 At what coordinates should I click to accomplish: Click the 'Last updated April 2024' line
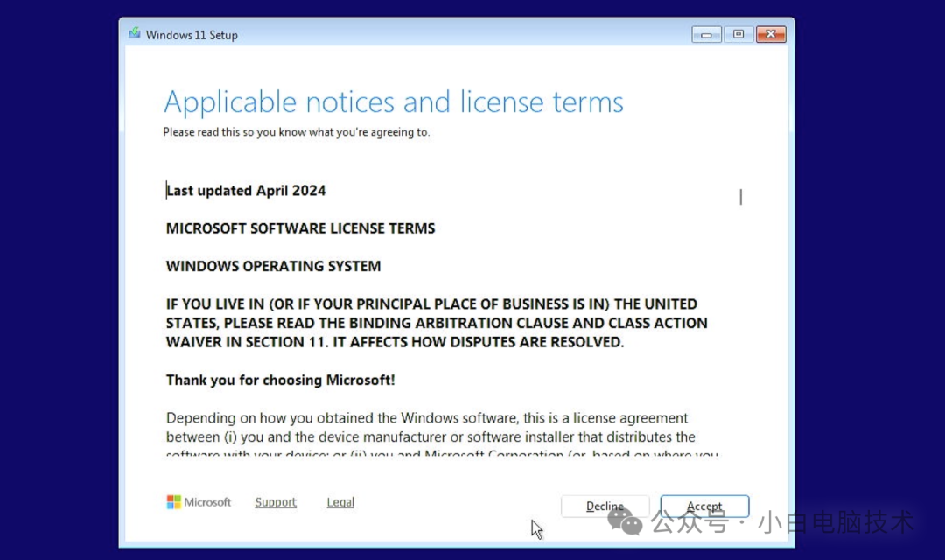(x=246, y=191)
